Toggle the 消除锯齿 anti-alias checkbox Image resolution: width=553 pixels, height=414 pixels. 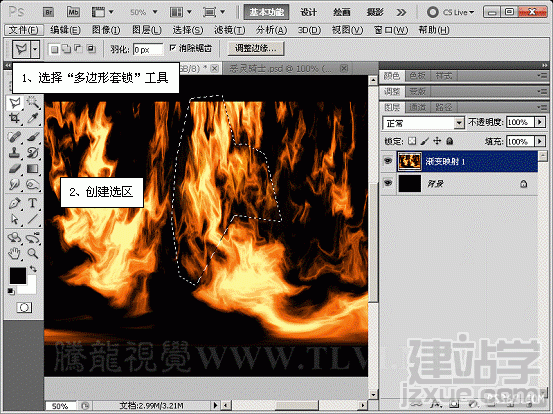point(173,48)
